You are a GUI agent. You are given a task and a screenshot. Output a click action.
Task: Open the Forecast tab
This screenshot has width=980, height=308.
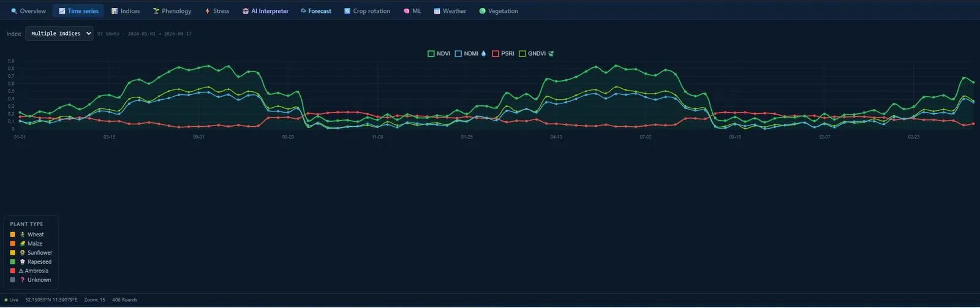(x=316, y=11)
